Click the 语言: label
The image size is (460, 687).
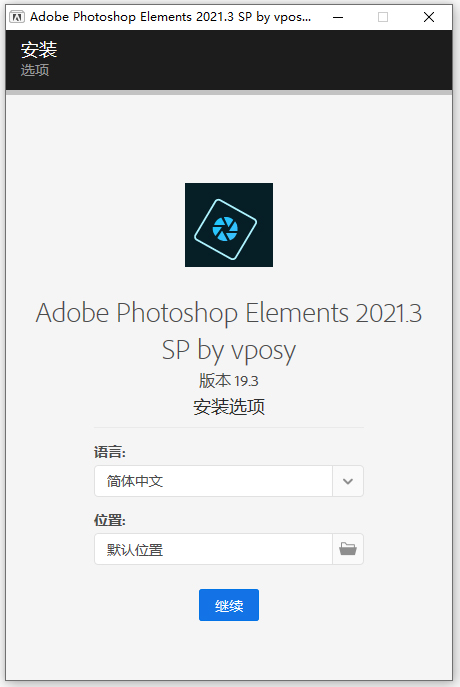click(110, 452)
